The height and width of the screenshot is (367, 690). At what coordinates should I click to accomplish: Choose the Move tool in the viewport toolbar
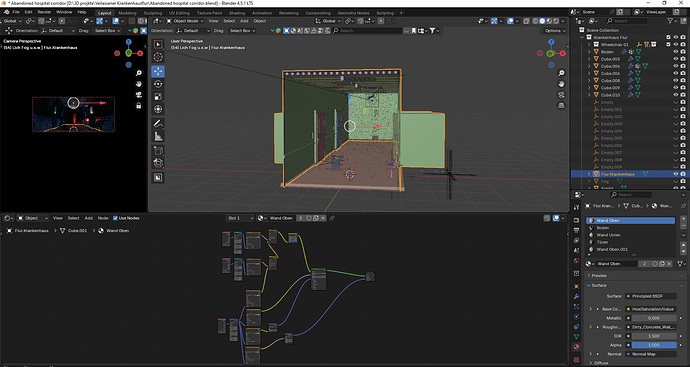coord(158,71)
